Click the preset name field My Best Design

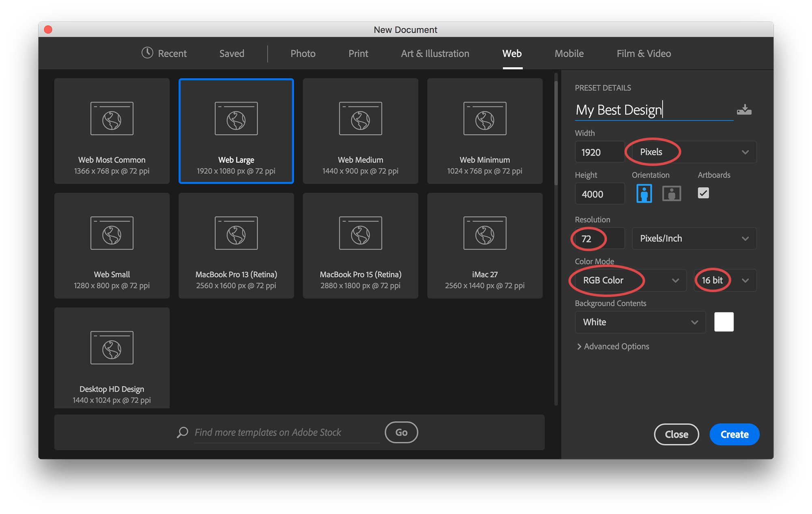coord(654,110)
